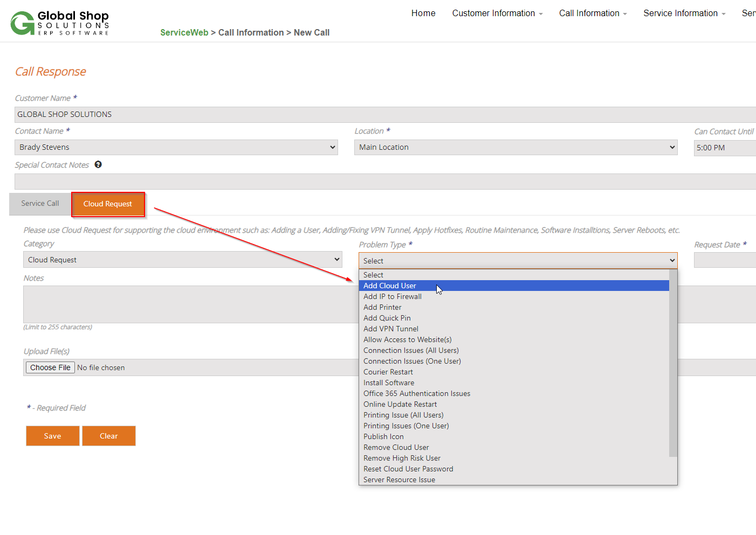The width and height of the screenshot is (756, 535).
Task: Click the Clear button
Action: tap(109, 436)
